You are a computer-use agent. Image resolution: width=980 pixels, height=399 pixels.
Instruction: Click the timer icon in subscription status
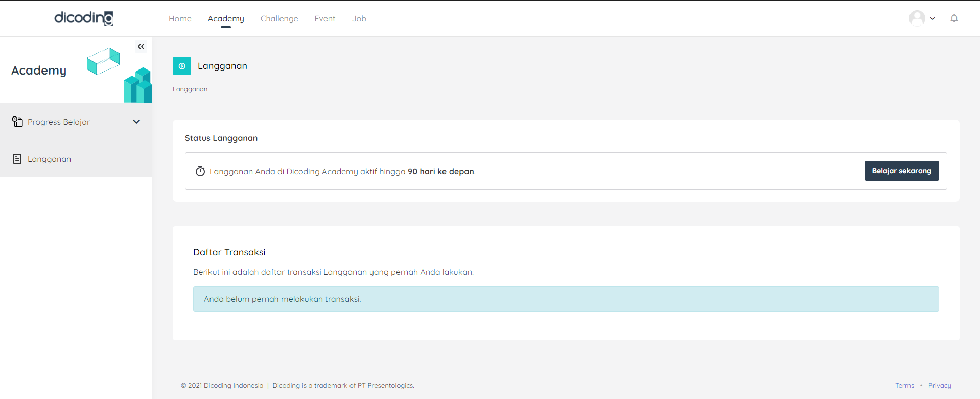[200, 171]
